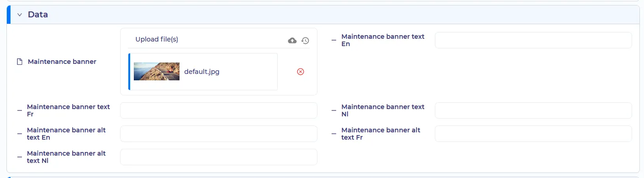Focus Maintenance banner text Nl field
This screenshot has width=644, height=178.
point(533,110)
